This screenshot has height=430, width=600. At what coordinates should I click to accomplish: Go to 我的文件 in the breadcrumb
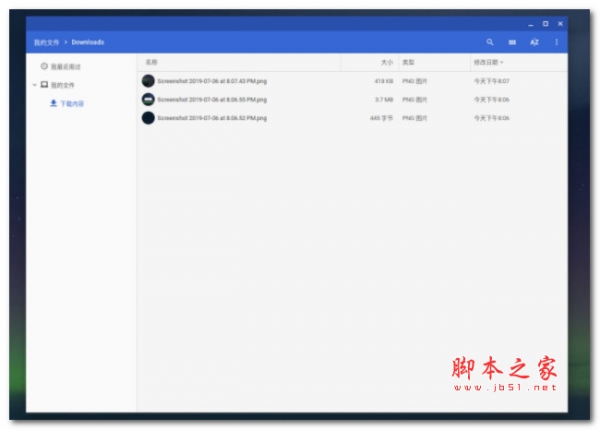(46, 42)
